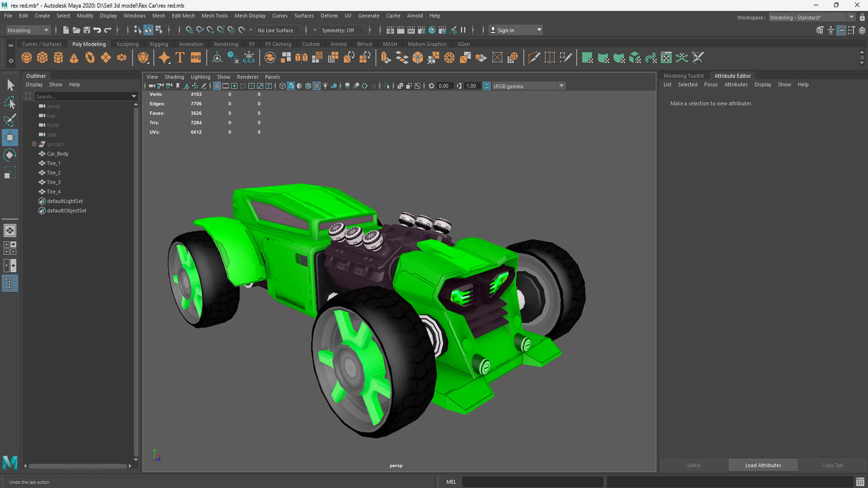This screenshot has width=868, height=488.
Task: Open the sRGB gamma view transform dropdown
Action: (528, 86)
